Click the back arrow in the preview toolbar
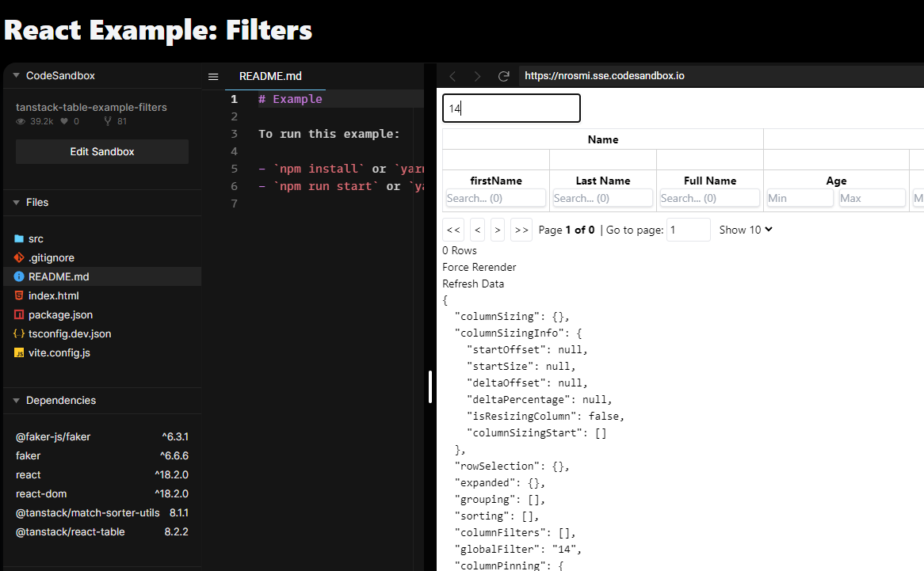Viewport: 924px width, 571px height. (452, 76)
